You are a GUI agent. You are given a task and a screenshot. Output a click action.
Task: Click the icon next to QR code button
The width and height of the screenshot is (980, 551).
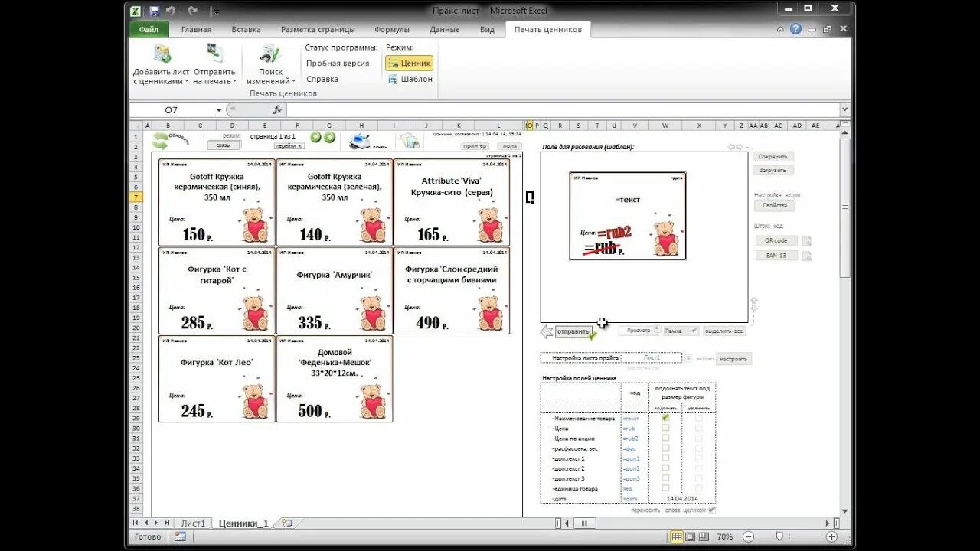(x=806, y=240)
